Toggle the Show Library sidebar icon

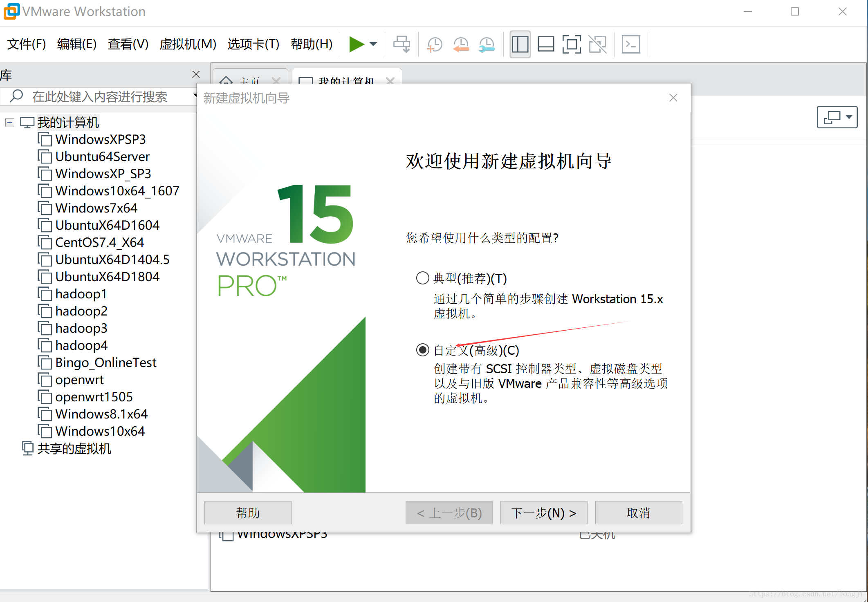(520, 44)
